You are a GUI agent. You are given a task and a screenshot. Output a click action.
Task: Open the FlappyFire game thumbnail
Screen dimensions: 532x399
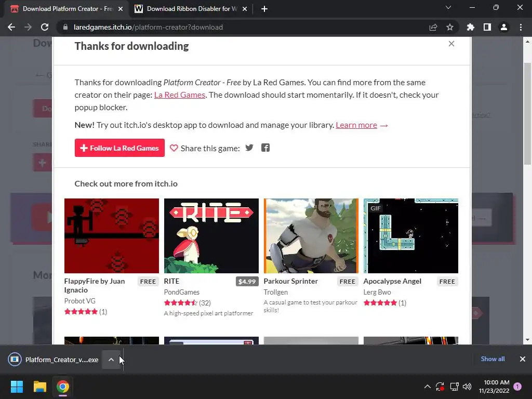pyautogui.click(x=112, y=236)
